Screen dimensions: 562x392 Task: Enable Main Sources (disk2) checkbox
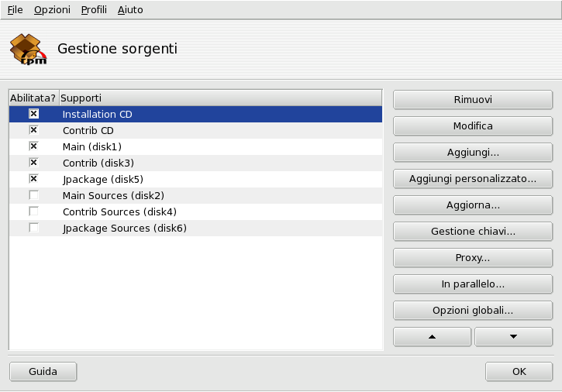[x=33, y=195]
